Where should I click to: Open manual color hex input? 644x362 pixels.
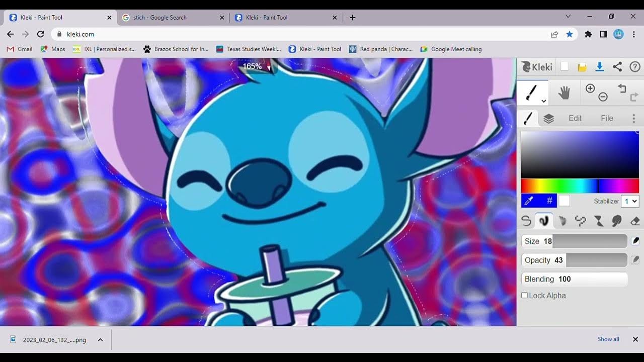pos(549,201)
